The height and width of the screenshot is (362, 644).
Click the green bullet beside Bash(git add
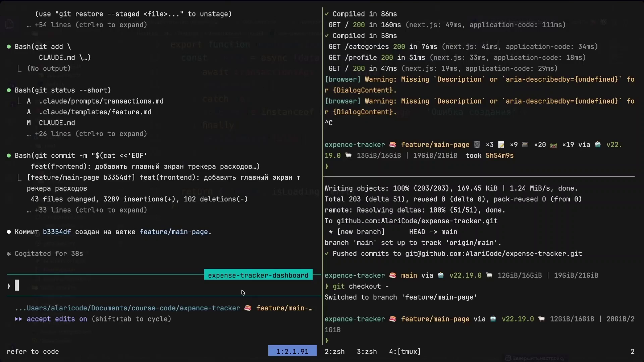(x=9, y=47)
